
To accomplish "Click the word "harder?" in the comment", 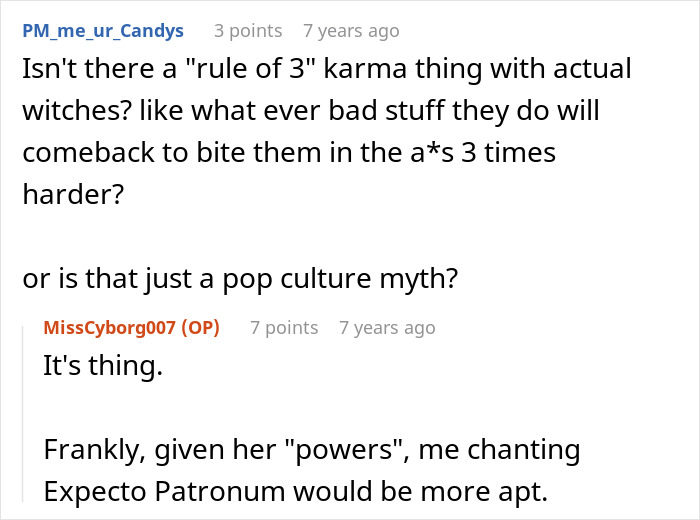I will [74, 195].
